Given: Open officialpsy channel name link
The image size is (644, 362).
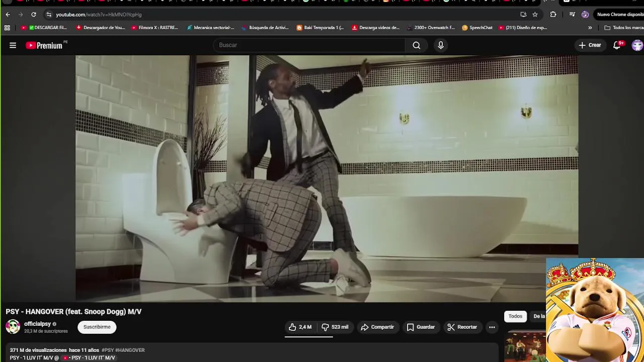Looking at the screenshot, I should (38, 324).
